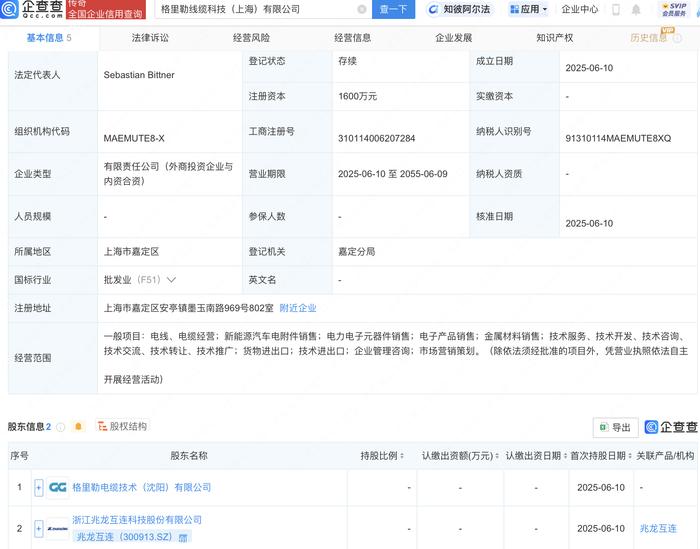Expand the 浙江兆龙互连 shareholder row
Viewport: 700px width, 549px height.
tap(39, 529)
